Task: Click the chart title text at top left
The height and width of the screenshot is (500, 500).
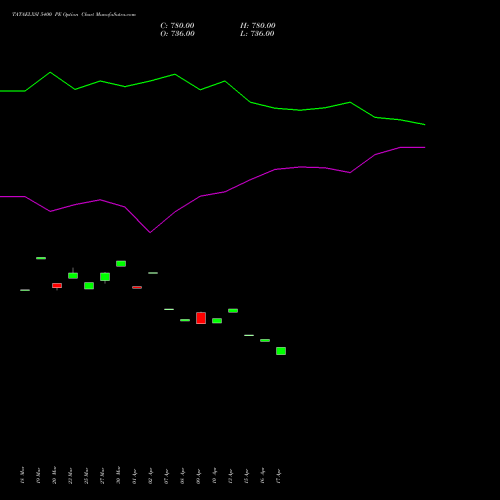Action: pyautogui.click(x=74, y=15)
